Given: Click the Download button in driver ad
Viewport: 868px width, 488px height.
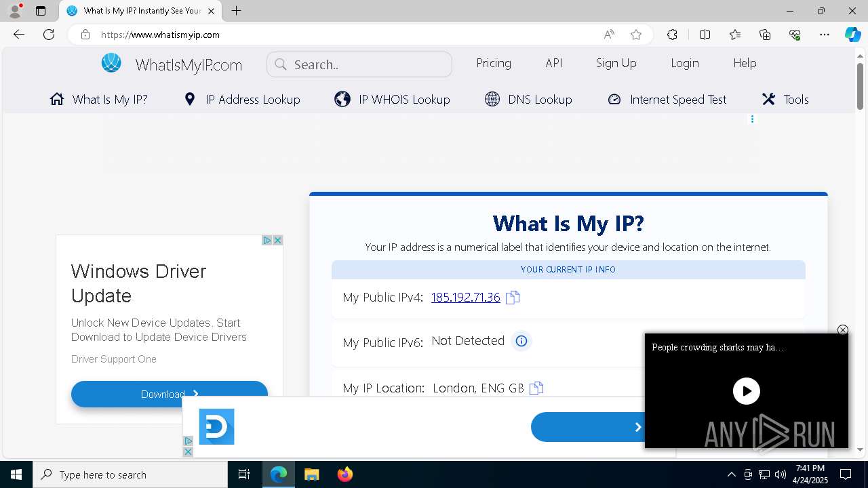Looking at the screenshot, I should [x=170, y=394].
